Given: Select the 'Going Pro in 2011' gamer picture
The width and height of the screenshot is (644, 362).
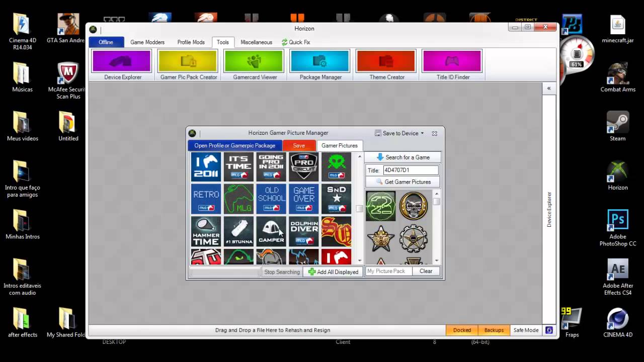Looking at the screenshot, I should click(x=271, y=167).
